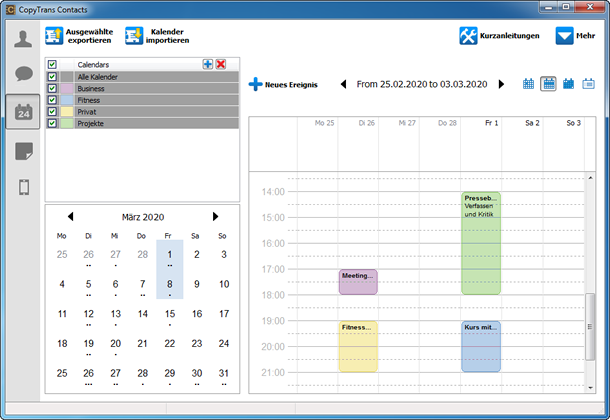This screenshot has height=420, width=610.
Task: Uncheck the Projekte calendar checkbox
Action: (52, 123)
